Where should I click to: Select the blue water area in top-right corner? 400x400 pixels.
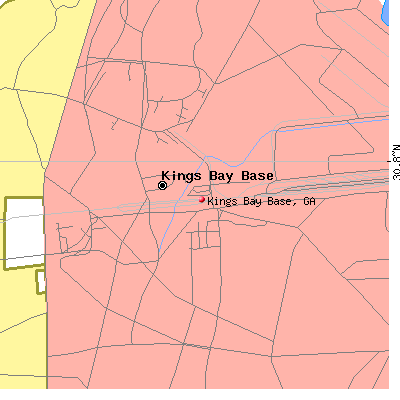pos(385,12)
